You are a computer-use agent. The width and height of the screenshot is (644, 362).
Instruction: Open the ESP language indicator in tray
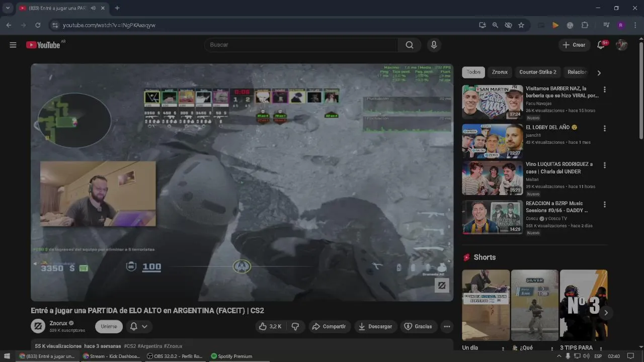point(598,356)
